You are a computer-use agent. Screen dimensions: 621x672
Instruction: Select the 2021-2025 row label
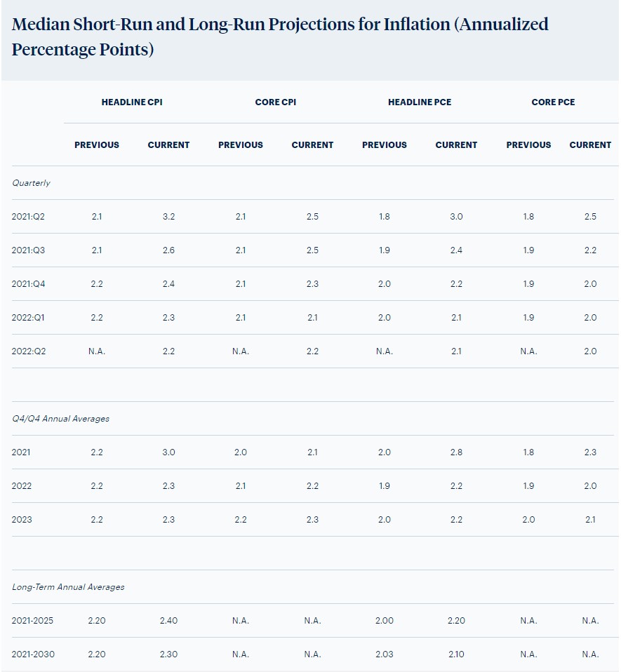point(32,621)
